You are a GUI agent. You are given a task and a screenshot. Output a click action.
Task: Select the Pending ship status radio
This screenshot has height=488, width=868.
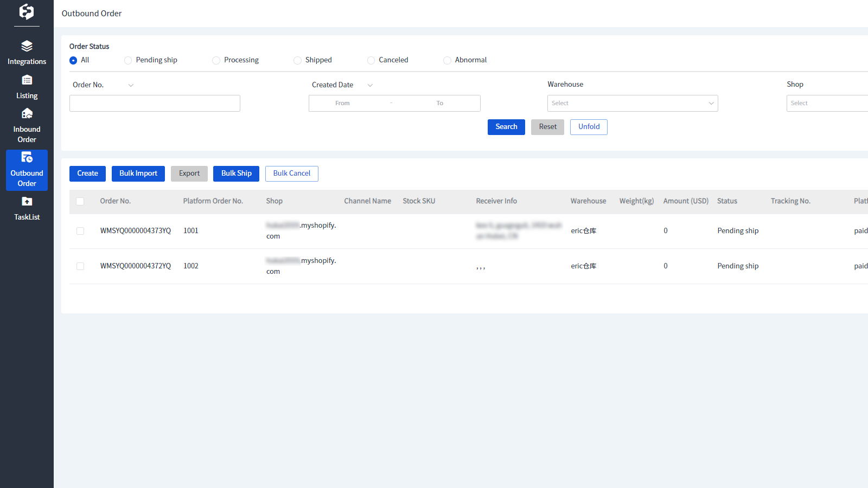[128, 60]
